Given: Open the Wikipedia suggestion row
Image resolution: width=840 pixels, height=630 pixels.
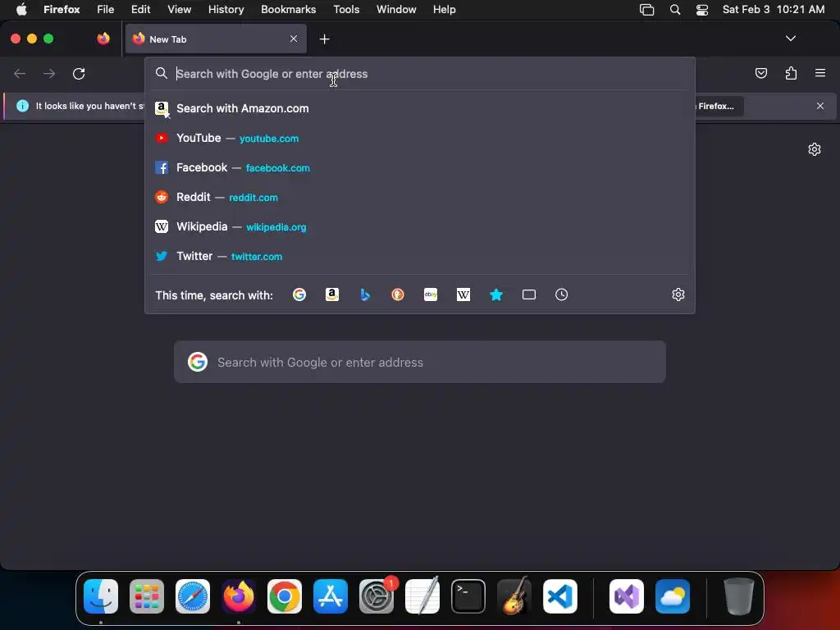Looking at the screenshot, I should click(420, 226).
